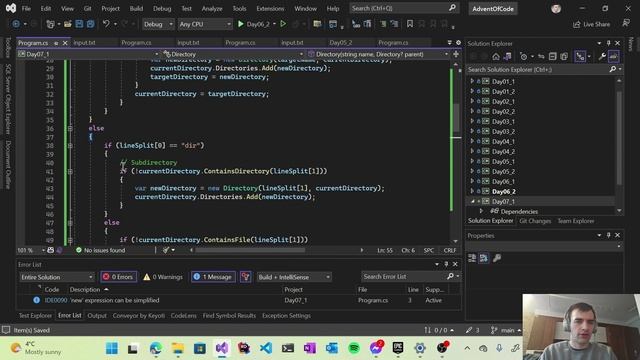Expand the Day01_1 project node
The image size is (640, 360).
click(x=472, y=81)
